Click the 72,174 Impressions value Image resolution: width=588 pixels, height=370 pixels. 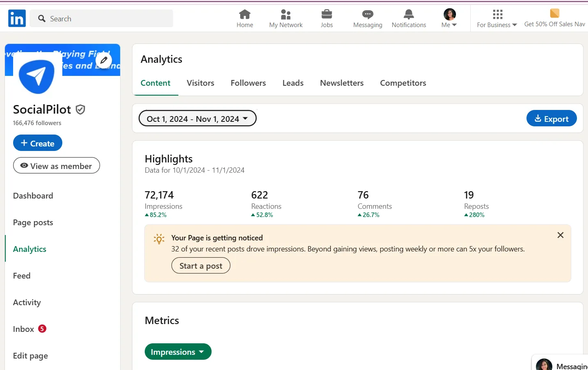[160, 195]
